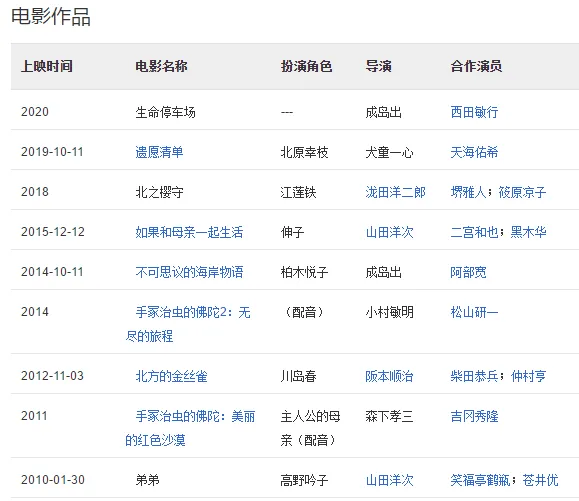Viewport: 579px width, 501px height.
Task: Click actor link 黑木华
Action: 528,232
